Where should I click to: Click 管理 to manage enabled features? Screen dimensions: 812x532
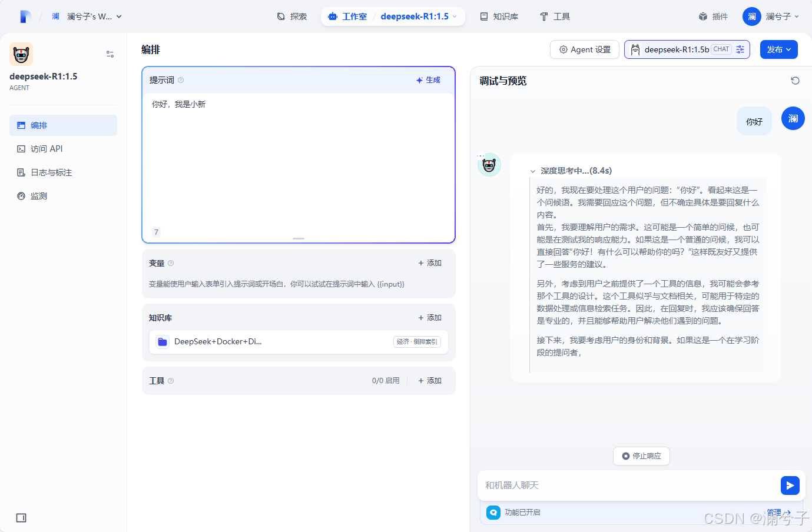point(778,513)
